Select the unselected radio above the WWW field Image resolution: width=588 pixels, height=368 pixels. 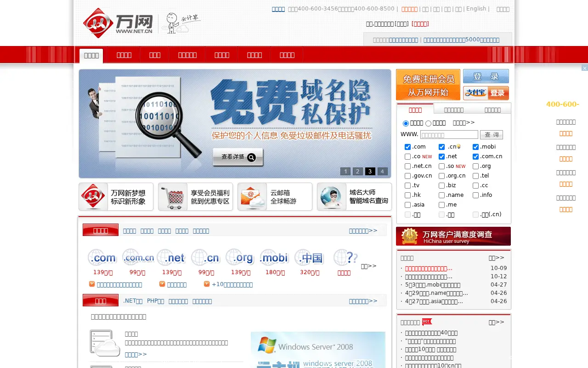tap(428, 123)
